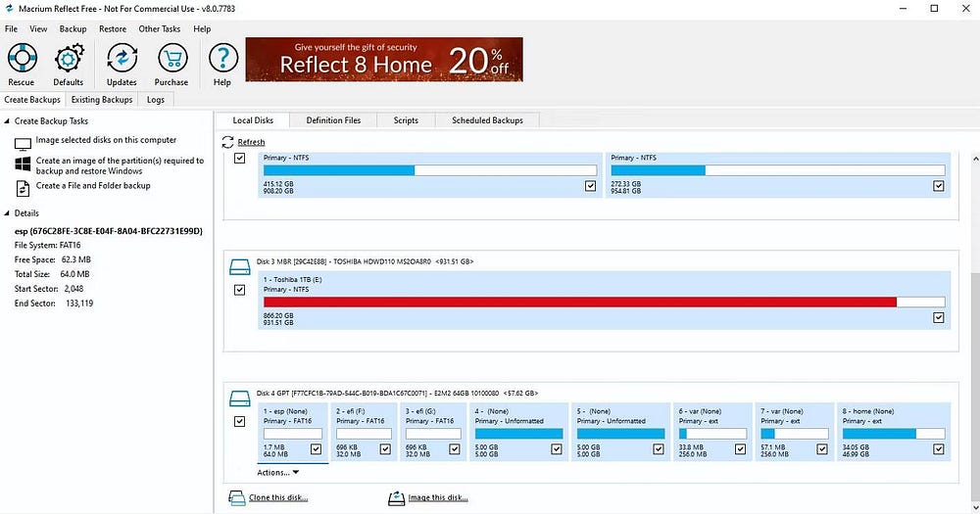Select the Local Disks tab
Screen dimensions: 980x514
coord(253,119)
